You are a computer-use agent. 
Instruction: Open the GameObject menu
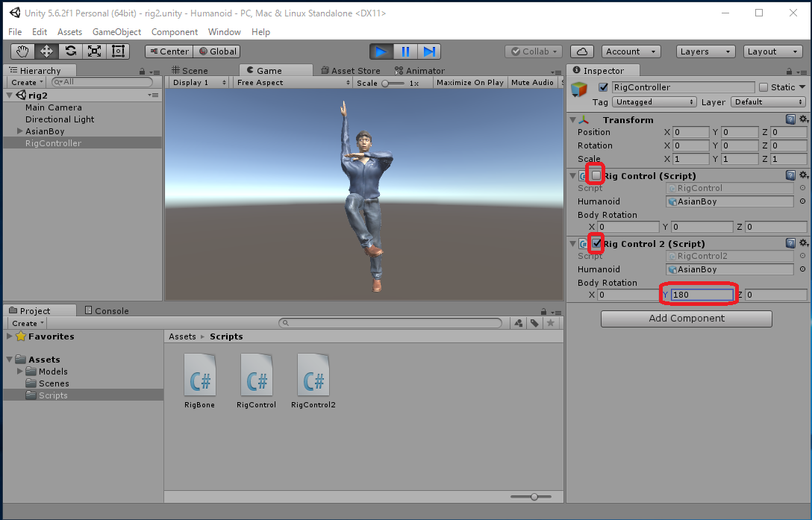[116, 32]
